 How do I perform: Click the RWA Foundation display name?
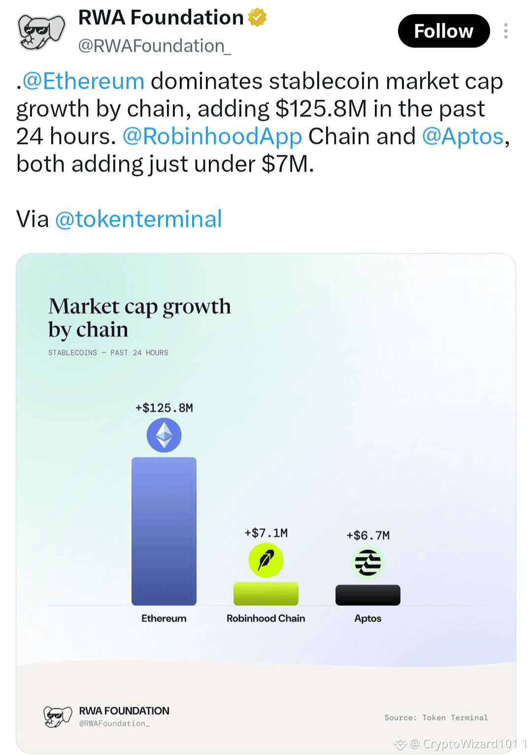point(161,18)
